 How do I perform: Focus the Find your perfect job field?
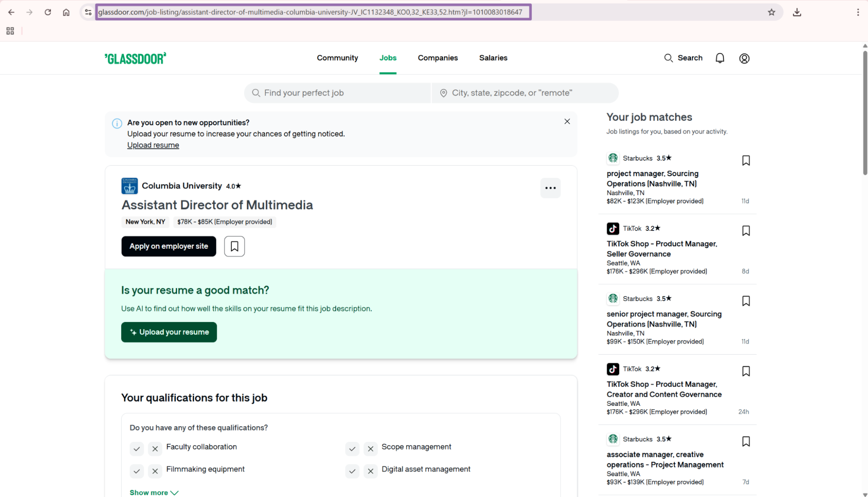coord(337,93)
